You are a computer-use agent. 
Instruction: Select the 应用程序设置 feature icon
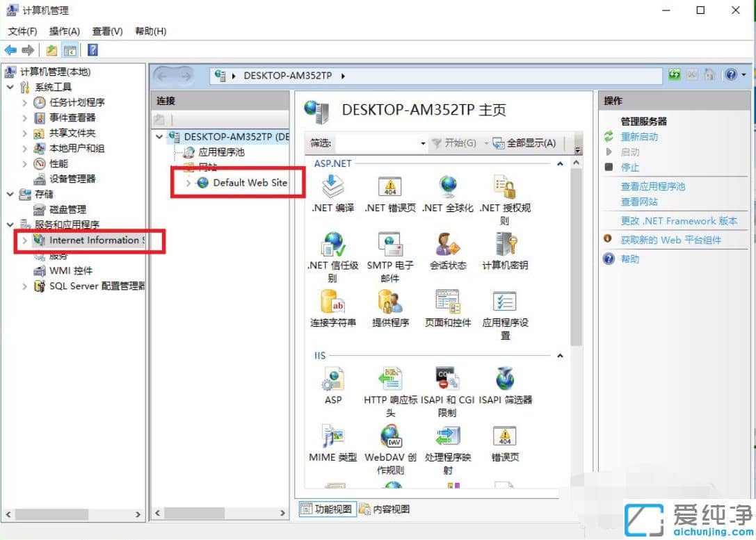(504, 306)
